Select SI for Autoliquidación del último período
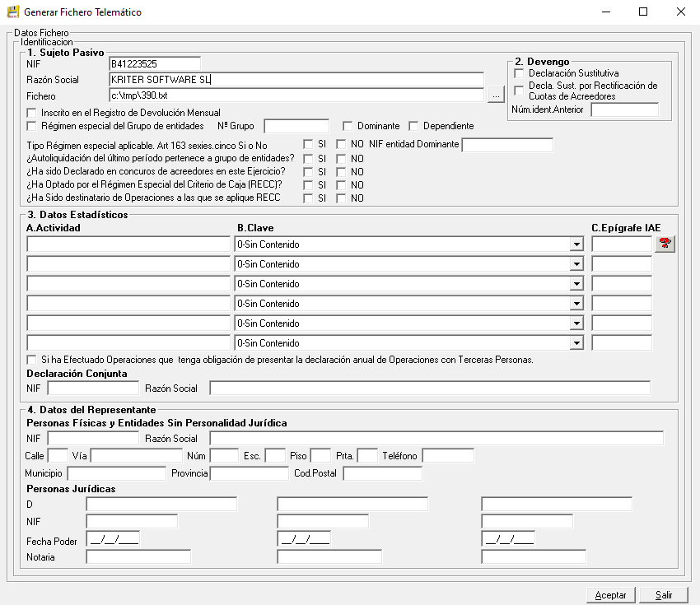The image size is (700, 605). point(308,159)
